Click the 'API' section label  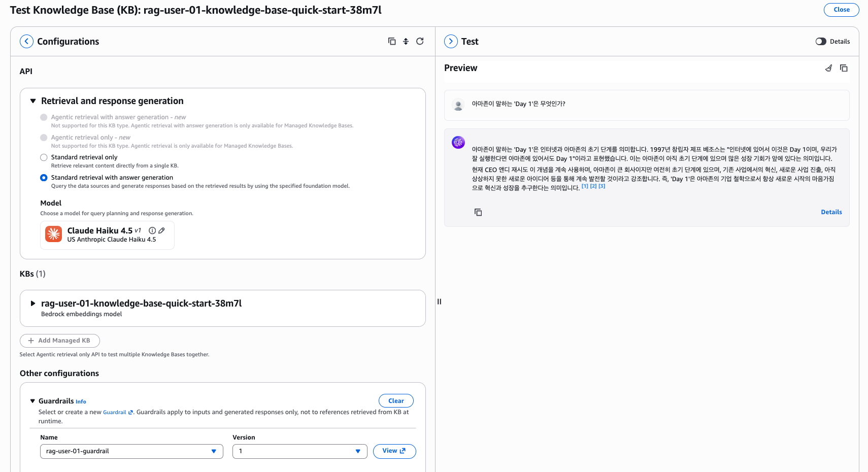26,72
